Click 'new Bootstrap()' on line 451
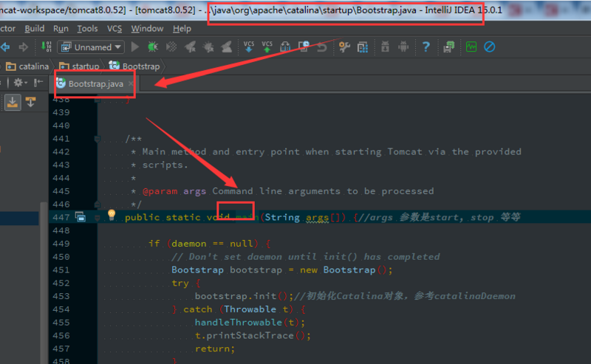Image resolution: width=591 pixels, height=364 pixels. click(x=344, y=270)
